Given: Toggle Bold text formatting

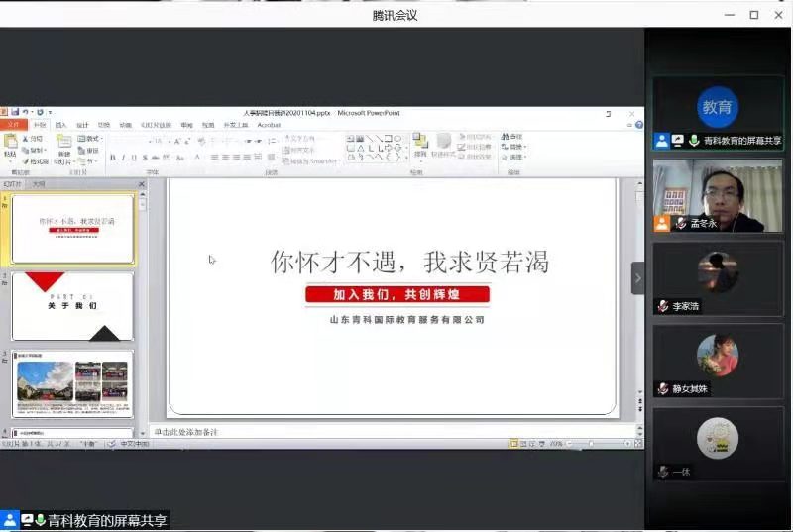Looking at the screenshot, I should (x=113, y=158).
